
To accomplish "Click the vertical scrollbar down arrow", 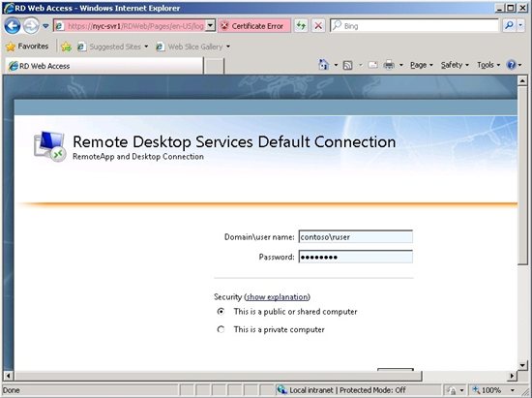I will click(522, 365).
